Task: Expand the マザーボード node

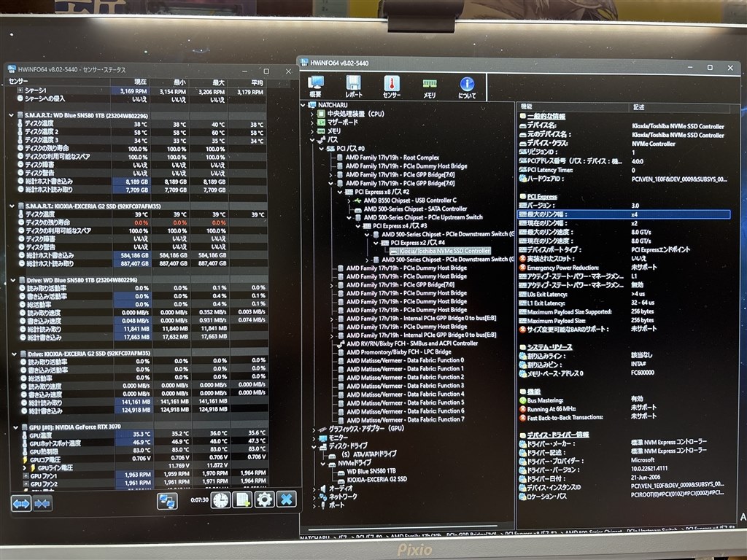Action: click(x=312, y=122)
